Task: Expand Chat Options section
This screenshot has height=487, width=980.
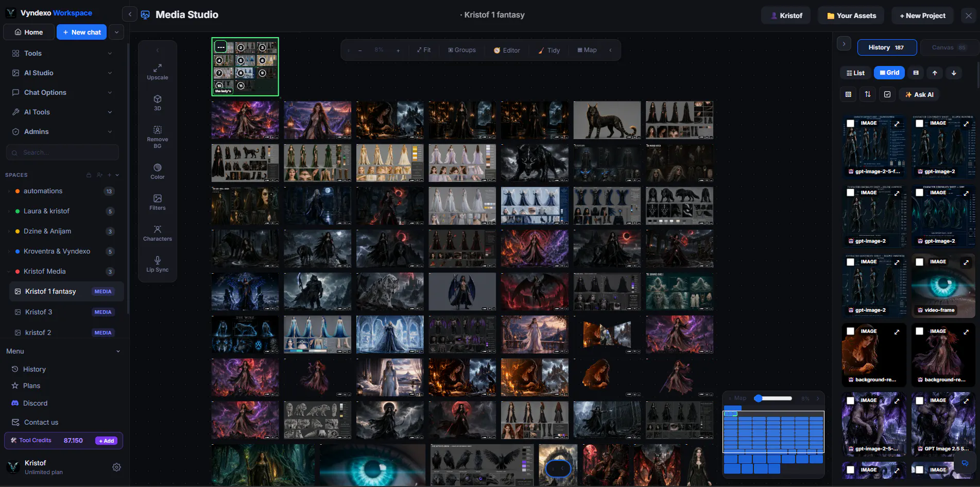Action: tap(62, 92)
